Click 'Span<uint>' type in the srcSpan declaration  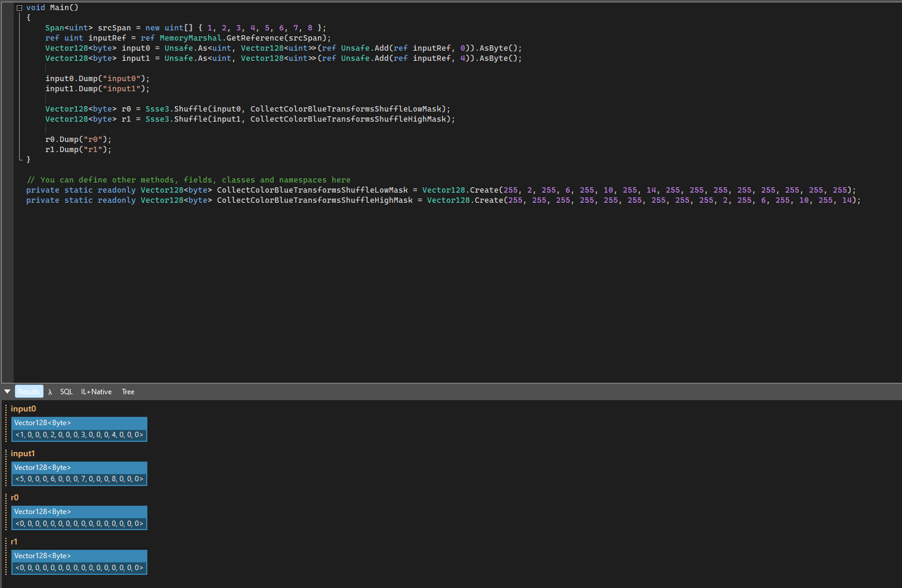click(x=69, y=28)
